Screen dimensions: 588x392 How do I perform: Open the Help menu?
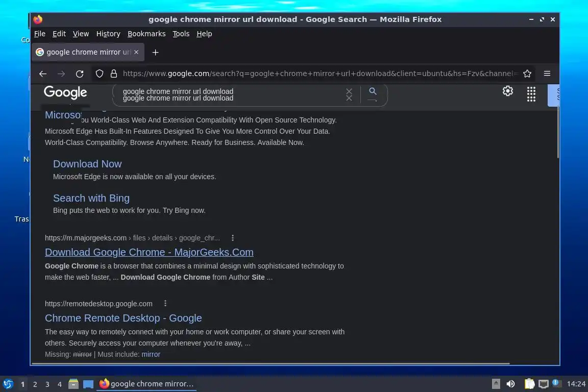point(204,34)
